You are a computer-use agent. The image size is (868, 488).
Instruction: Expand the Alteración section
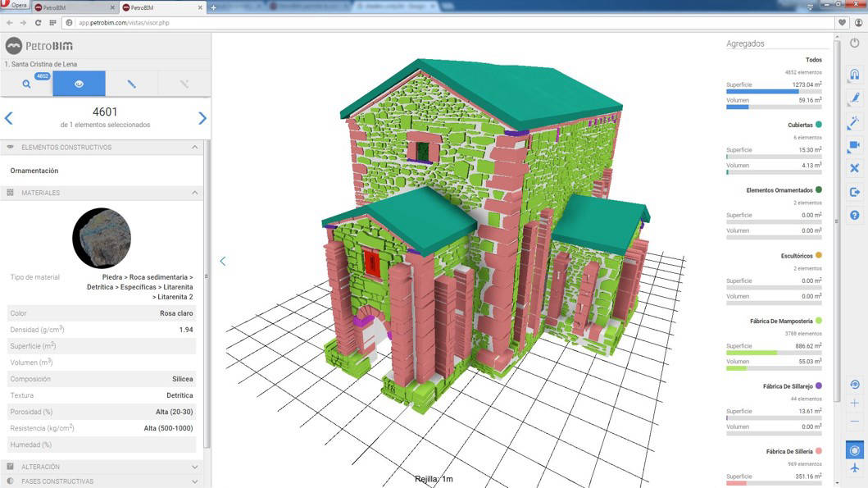(194, 467)
